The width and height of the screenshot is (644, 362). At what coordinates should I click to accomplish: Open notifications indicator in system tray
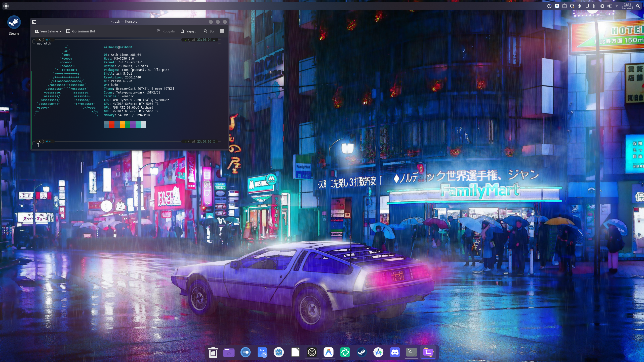(x=549, y=6)
